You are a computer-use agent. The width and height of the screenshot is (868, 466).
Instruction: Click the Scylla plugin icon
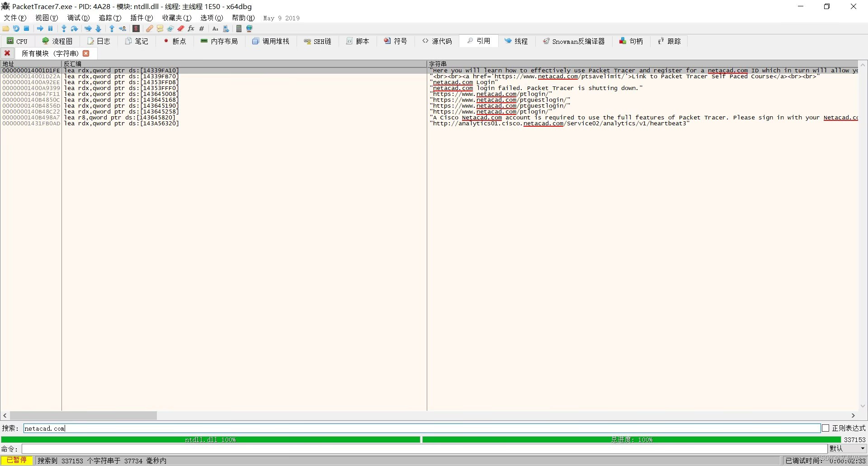136,29
